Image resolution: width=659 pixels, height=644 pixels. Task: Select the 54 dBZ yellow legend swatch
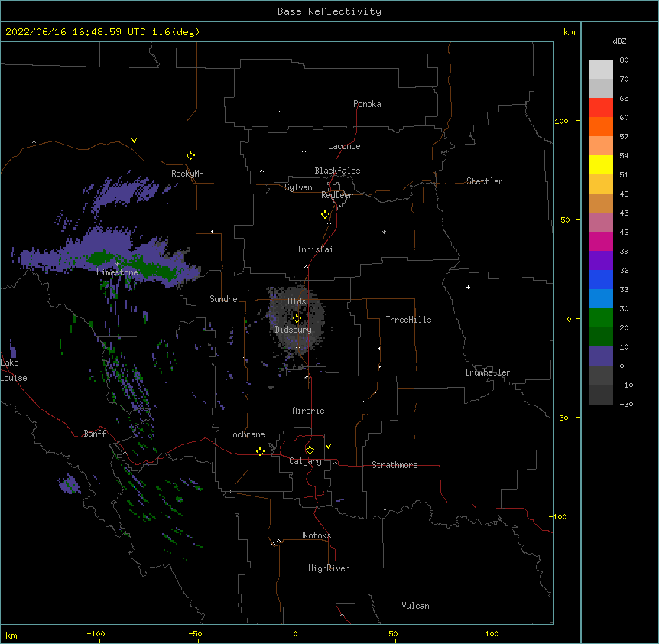tap(601, 164)
